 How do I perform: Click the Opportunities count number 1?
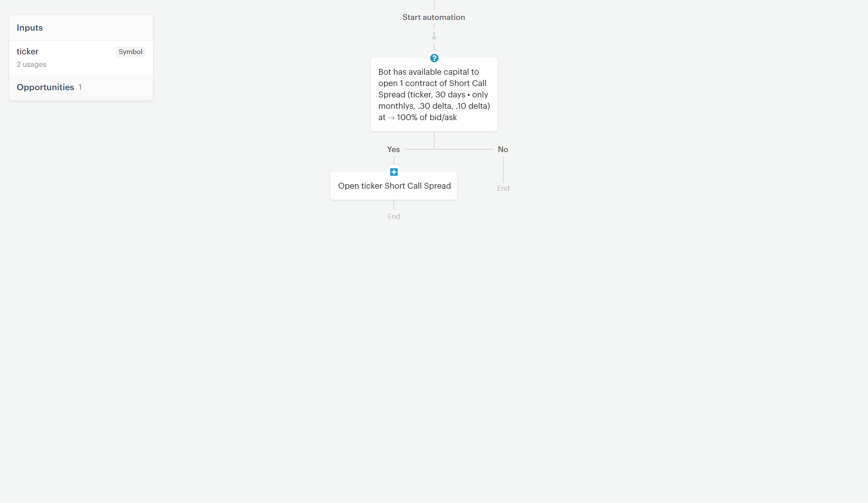click(x=80, y=87)
